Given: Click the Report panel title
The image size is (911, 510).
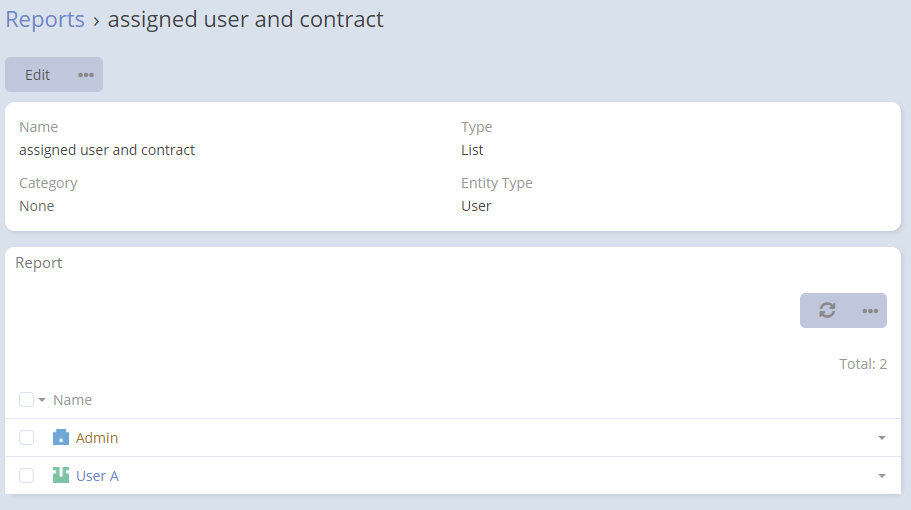Looking at the screenshot, I should [39, 263].
